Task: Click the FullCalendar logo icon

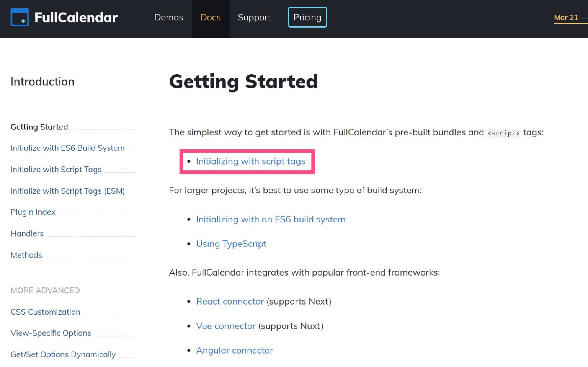Action: pos(20,18)
